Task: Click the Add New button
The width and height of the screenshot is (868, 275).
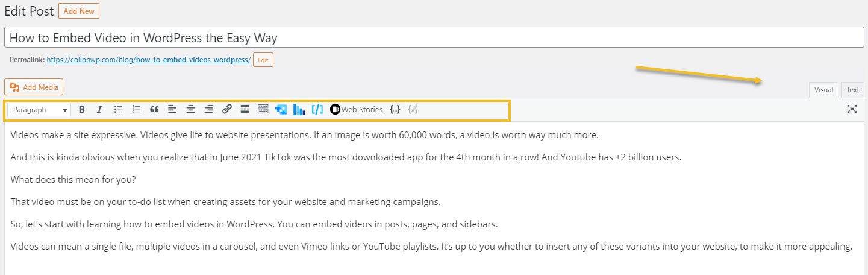Action: tap(79, 11)
